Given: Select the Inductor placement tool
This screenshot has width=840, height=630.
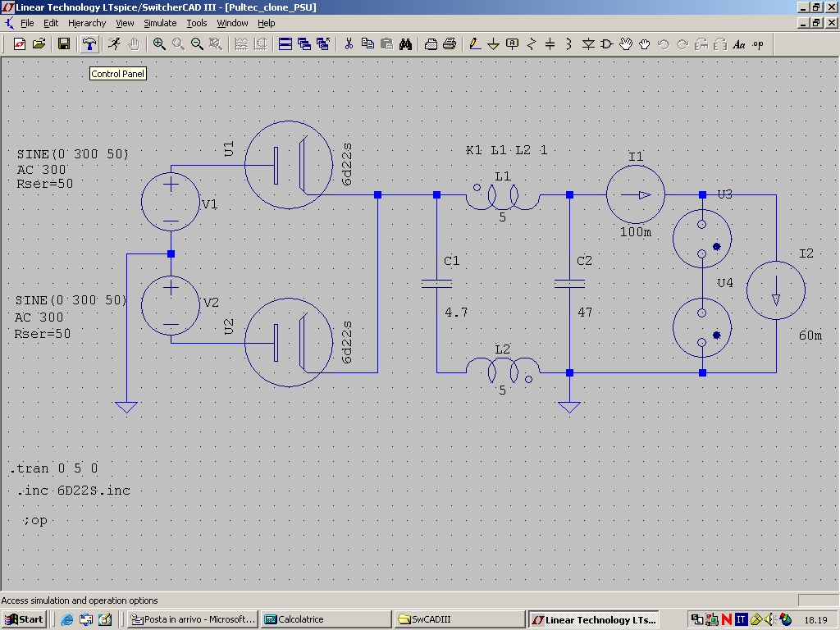Looking at the screenshot, I should tap(569, 44).
